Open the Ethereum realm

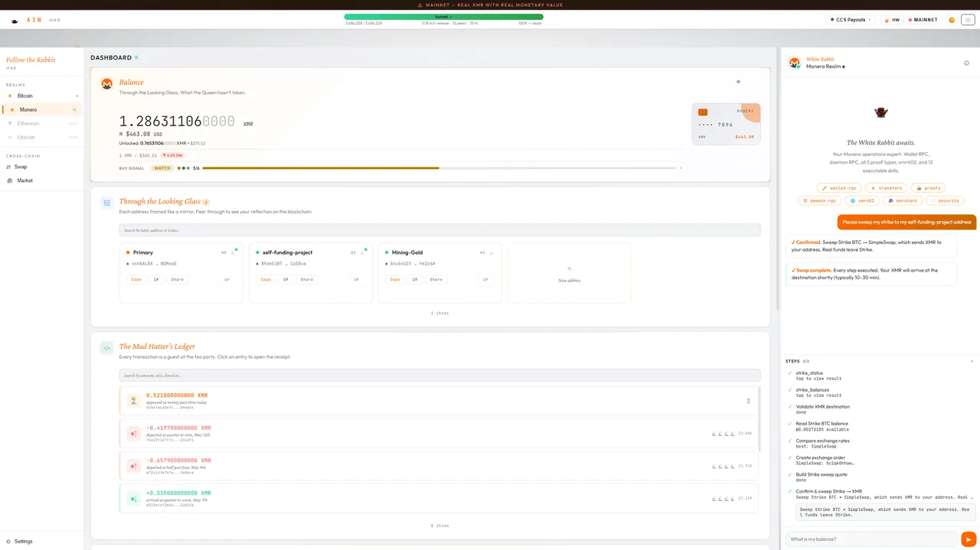[42, 123]
